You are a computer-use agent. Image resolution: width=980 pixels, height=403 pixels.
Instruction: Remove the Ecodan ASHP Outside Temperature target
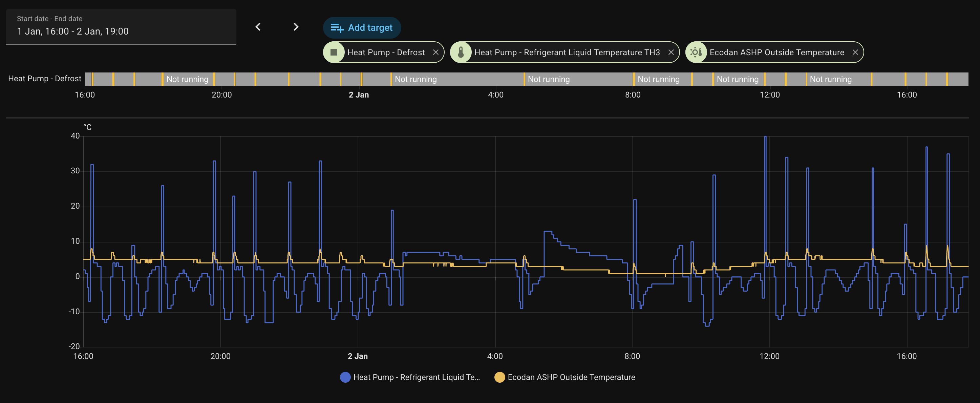855,52
